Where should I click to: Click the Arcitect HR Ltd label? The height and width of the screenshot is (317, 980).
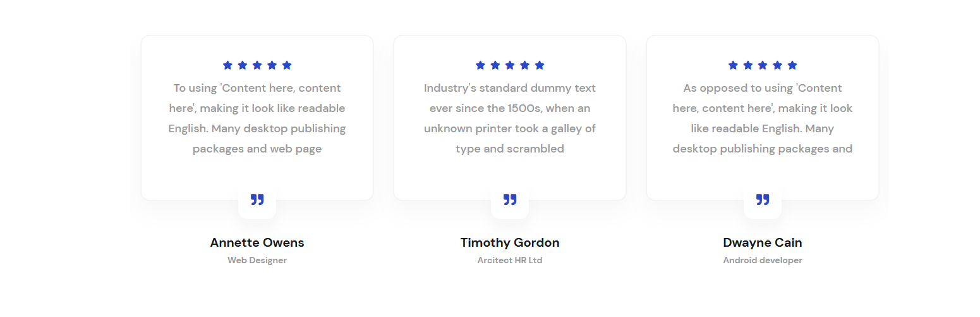[510, 261]
